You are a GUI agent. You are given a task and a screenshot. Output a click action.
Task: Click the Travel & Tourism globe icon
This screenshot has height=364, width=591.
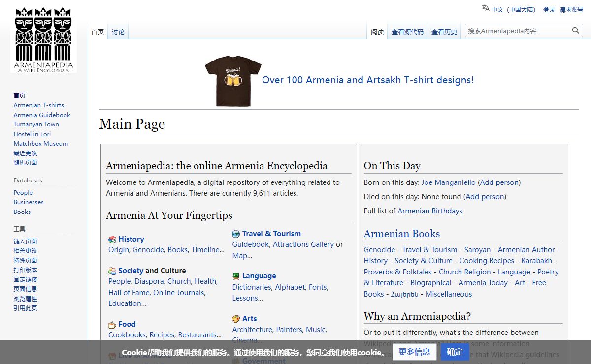236,234
